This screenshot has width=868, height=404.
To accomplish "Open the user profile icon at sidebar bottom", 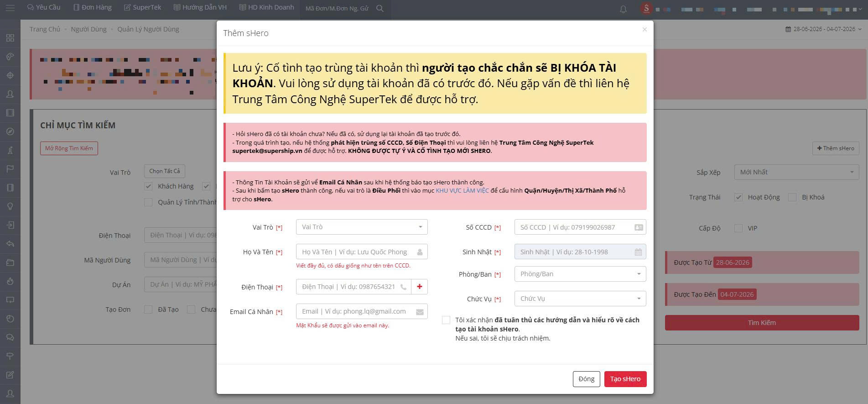I will tap(10, 394).
